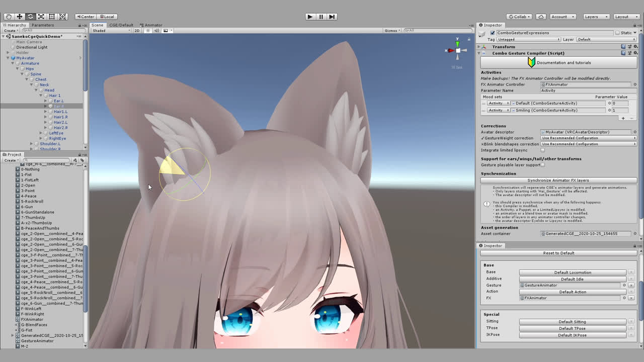Add a mood set with plus
This screenshot has width=644, height=362.
point(623,118)
